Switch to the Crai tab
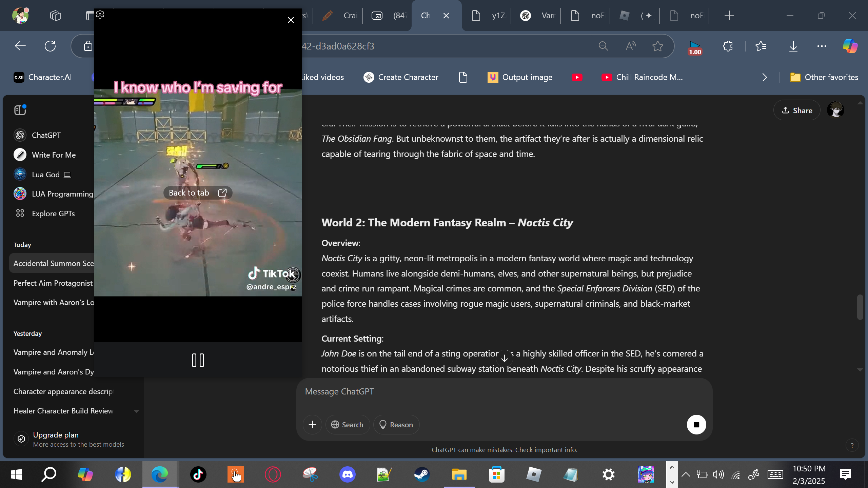 [x=339, y=16]
